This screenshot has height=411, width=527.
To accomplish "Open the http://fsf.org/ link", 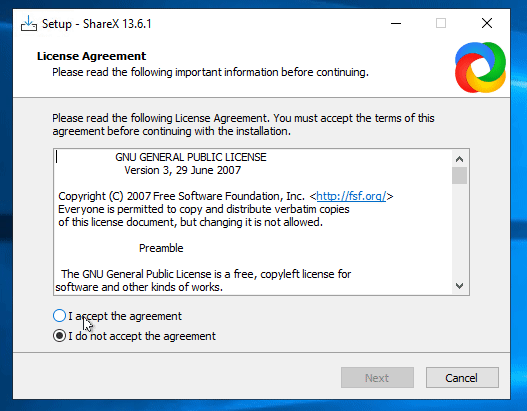I will coord(351,196).
